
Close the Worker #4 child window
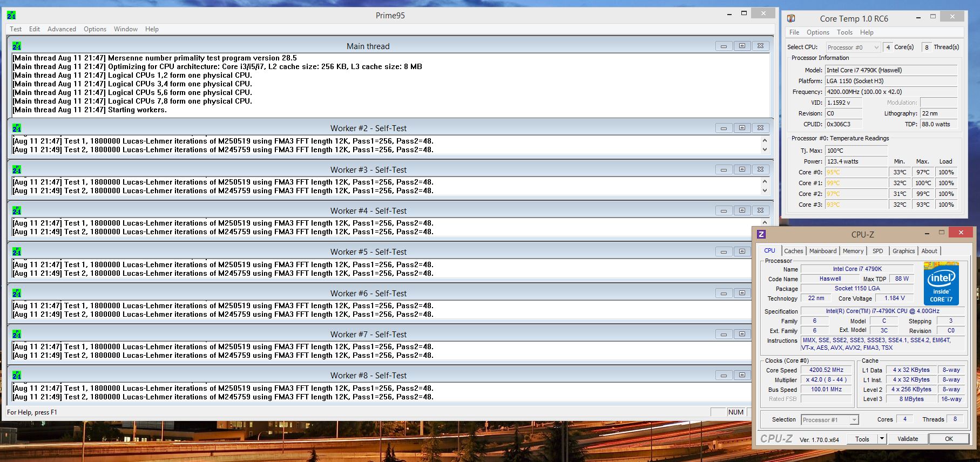[760, 210]
